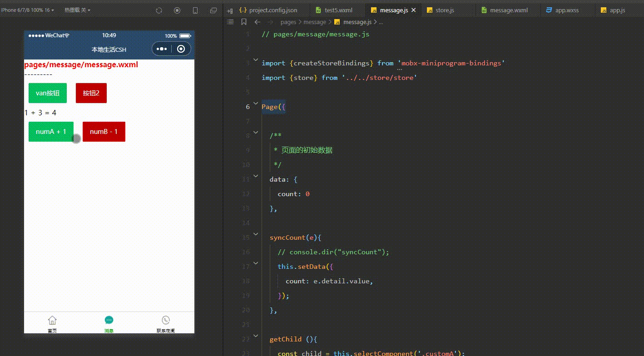
Task: Click 'message' in the editor breadcrumb path
Action: pyautogui.click(x=315, y=22)
